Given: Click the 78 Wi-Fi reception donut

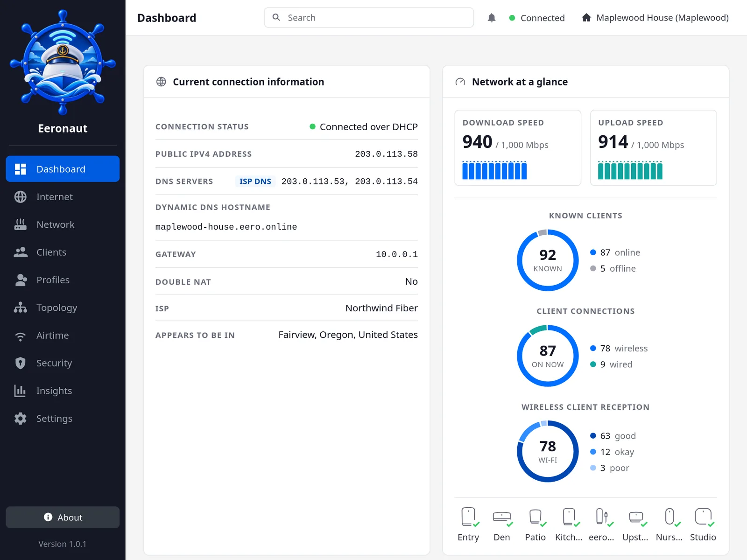Looking at the screenshot, I should coord(548,451).
